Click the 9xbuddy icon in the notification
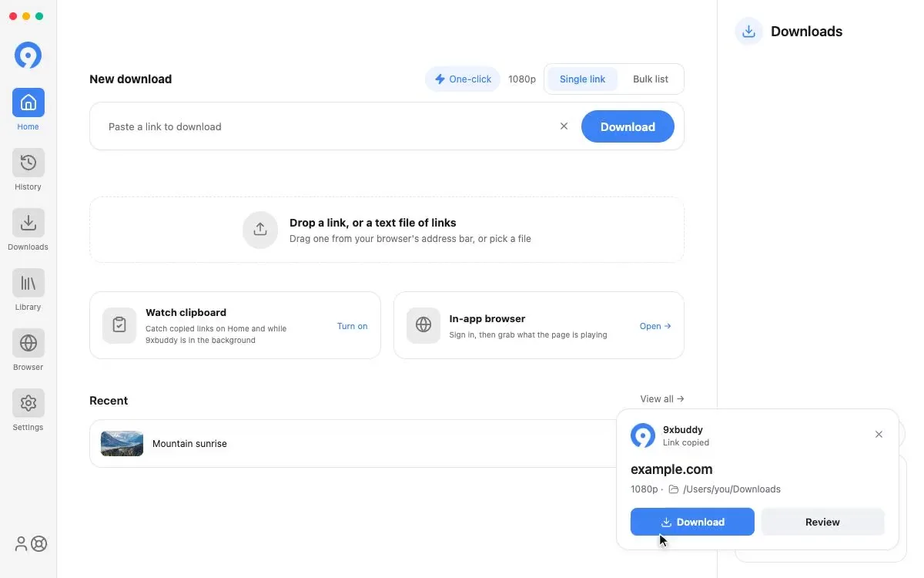 tap(643, 435)
